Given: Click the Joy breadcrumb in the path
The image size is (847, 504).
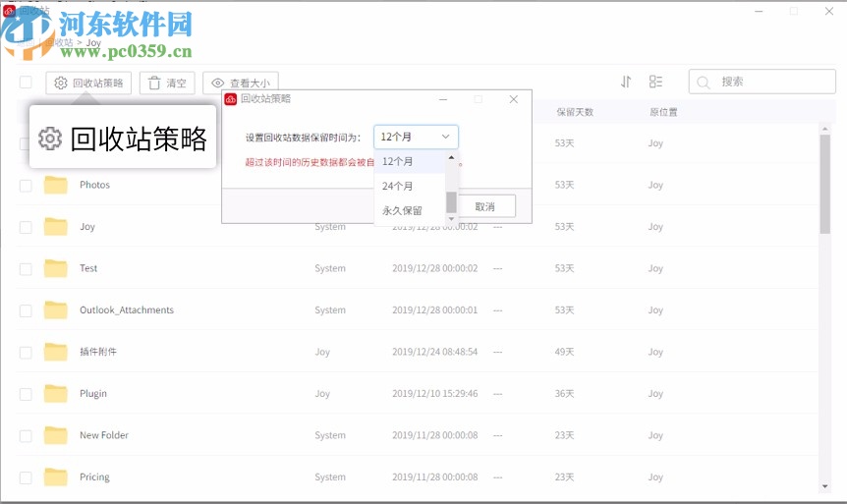Looking at the screenshot, I should (x=93, y=42).
